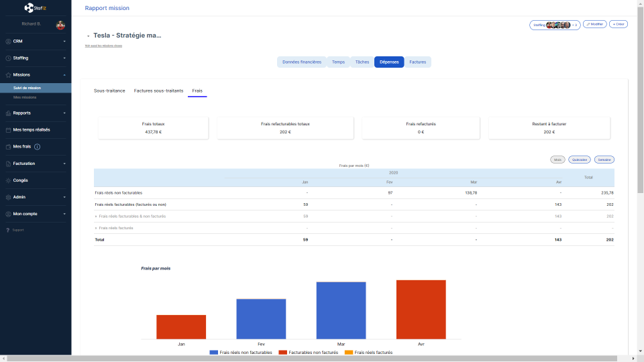Click the Admin gear icon
644x362 pixels.
8,197
